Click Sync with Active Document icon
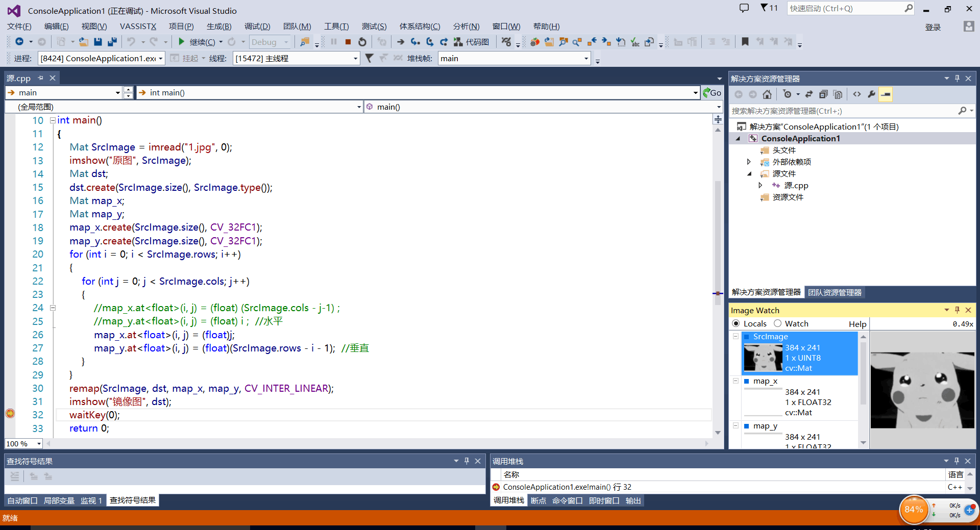 pyautogui.click(x=809, y=94)
